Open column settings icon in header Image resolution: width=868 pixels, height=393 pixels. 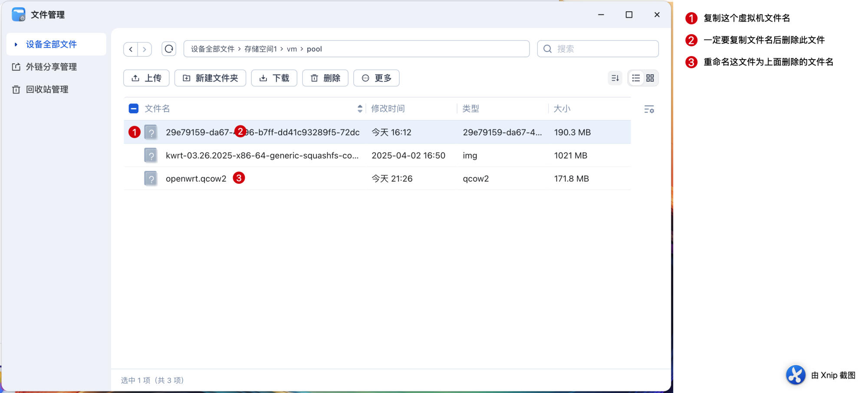click(x=649, y=109)
